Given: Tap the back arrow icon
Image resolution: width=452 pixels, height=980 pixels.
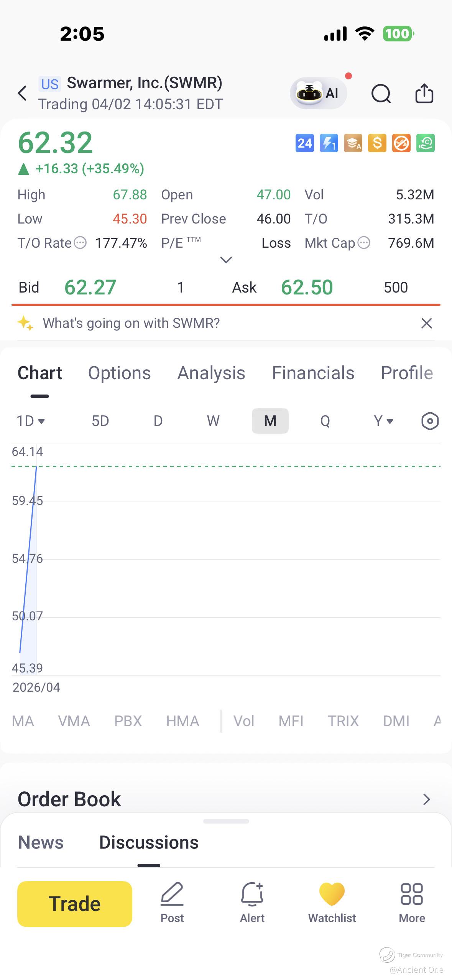Looking at the screenshot, I should (x=23, y=93).
